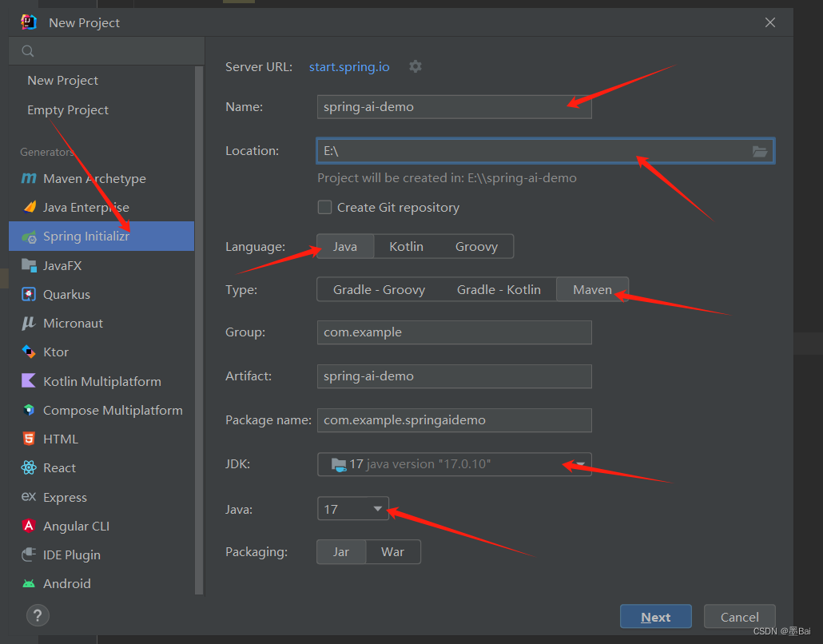Select the Android generator entry
This screenshot has height=644, width=823.
101,583
